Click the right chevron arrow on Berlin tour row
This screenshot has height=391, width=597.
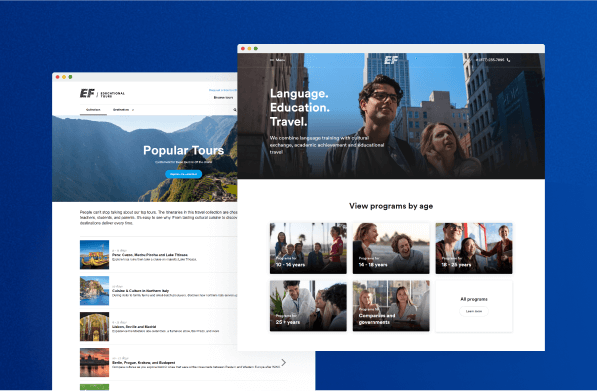284,362
